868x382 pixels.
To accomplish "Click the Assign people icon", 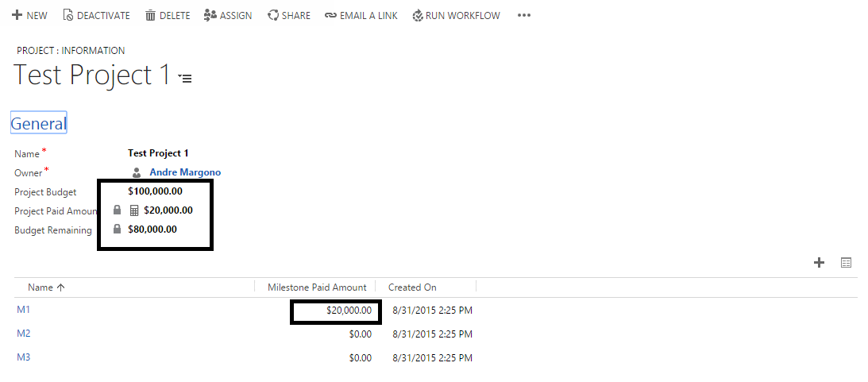I will (x=210, y=15).
